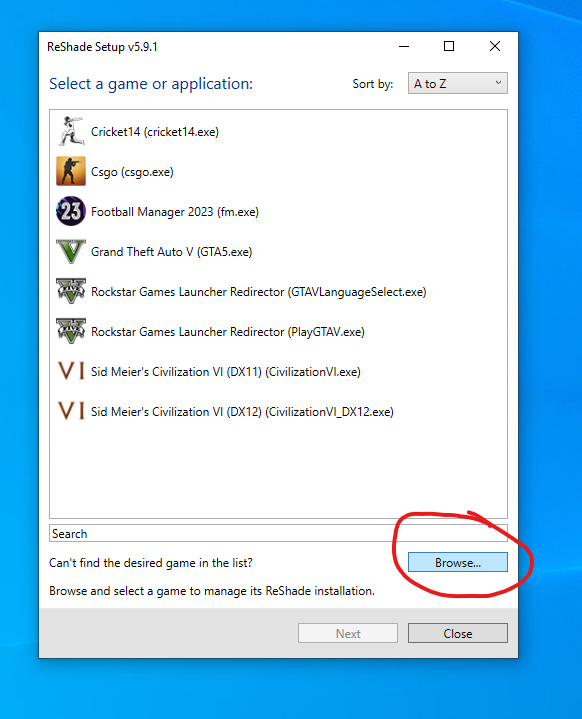Click the A to Z dropdown arrow

pyautogui.click(x=498, y=83)
